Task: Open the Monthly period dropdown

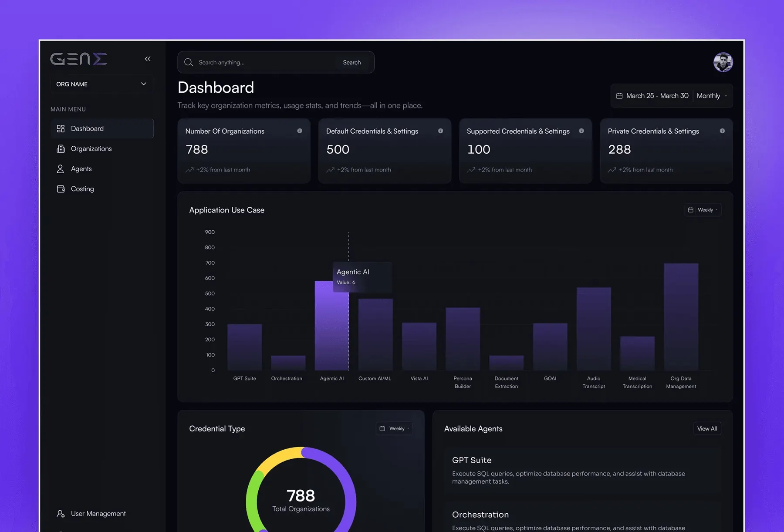Action: 712,96
